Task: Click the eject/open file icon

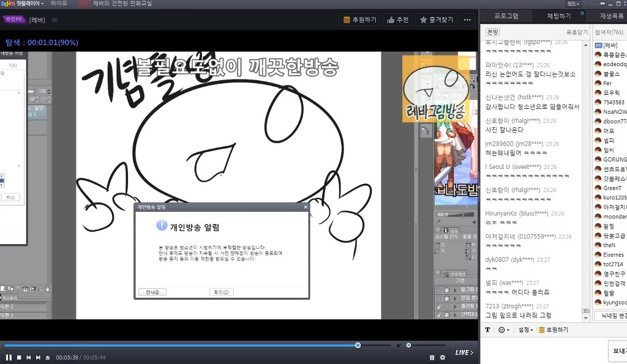Action: click(x=48, y=357)
